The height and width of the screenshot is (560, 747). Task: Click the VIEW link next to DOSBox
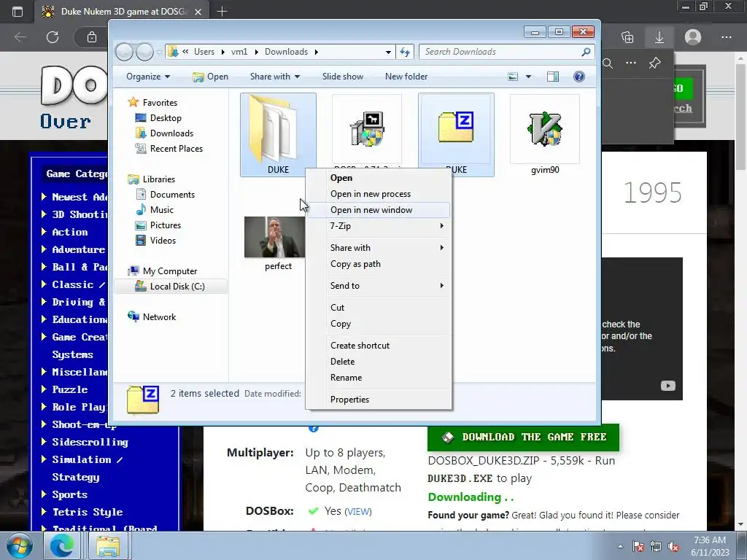click(357, 511)
